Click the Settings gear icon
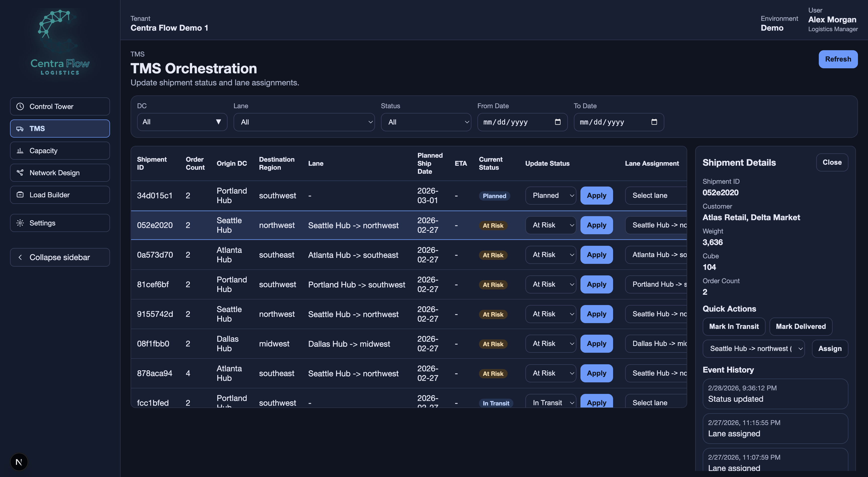The width and height of the screenshot is (868, 477). [20, 223]
